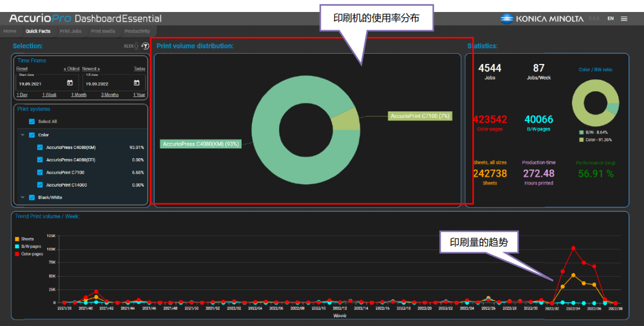Click the Till date field 19.09.2022
Image resolution: width=644 pixels, height=326 pixels.
(x=114, y=82)
